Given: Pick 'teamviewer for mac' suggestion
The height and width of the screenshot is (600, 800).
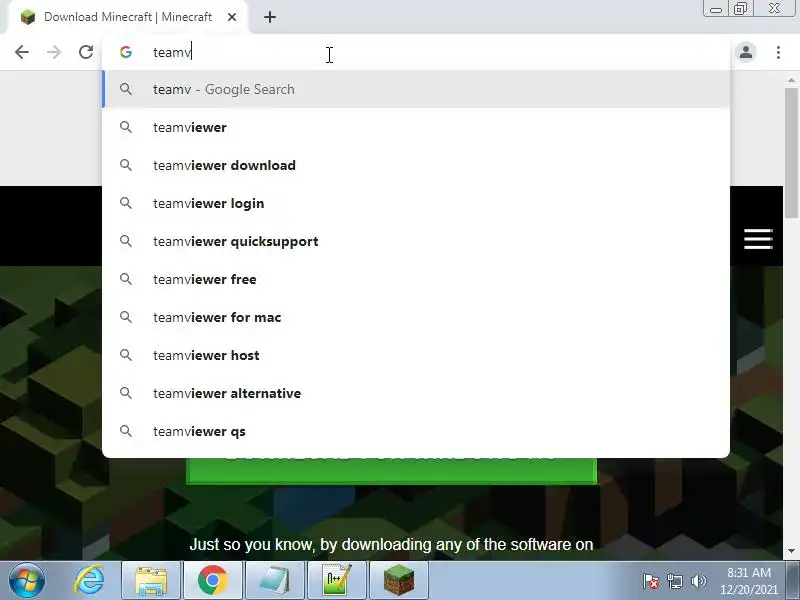Looking at the screenshot, I should pyautogui.click(x=416, y=317).
